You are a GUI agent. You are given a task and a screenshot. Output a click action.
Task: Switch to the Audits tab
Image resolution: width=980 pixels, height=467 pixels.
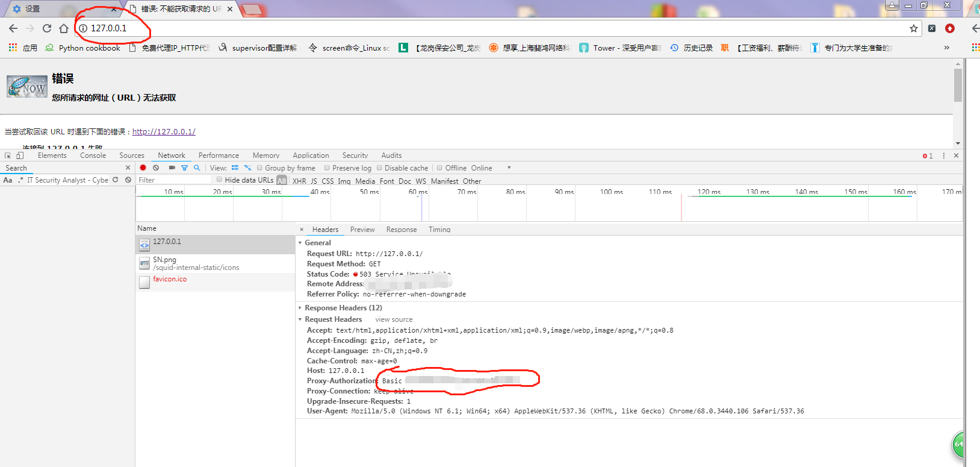(x=391, y=155)
